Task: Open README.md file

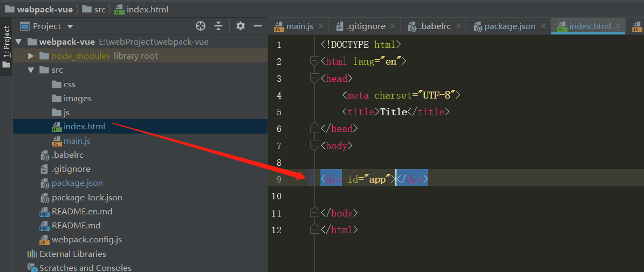Action: tap(70, 226)
